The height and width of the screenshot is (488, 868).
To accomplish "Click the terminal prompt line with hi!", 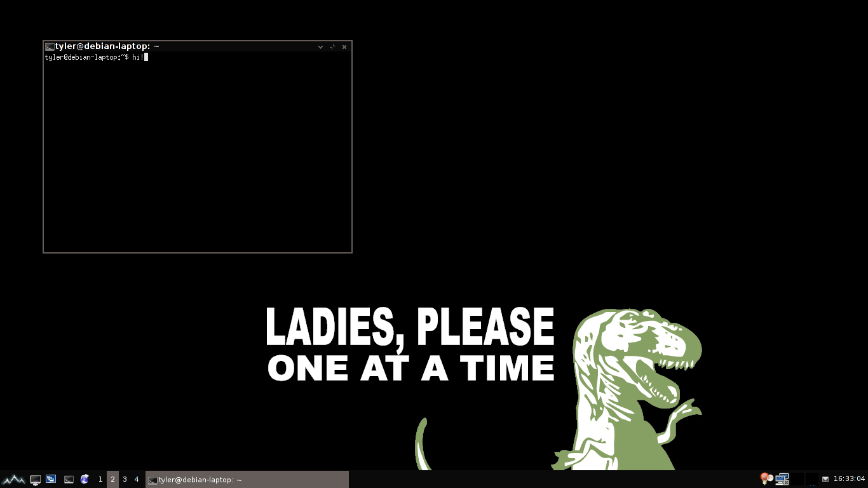I will [97, 57].
